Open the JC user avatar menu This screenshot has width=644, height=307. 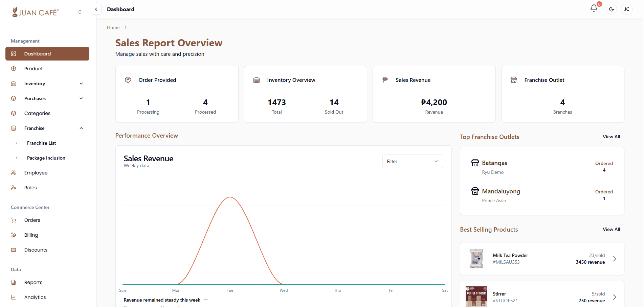627,9
